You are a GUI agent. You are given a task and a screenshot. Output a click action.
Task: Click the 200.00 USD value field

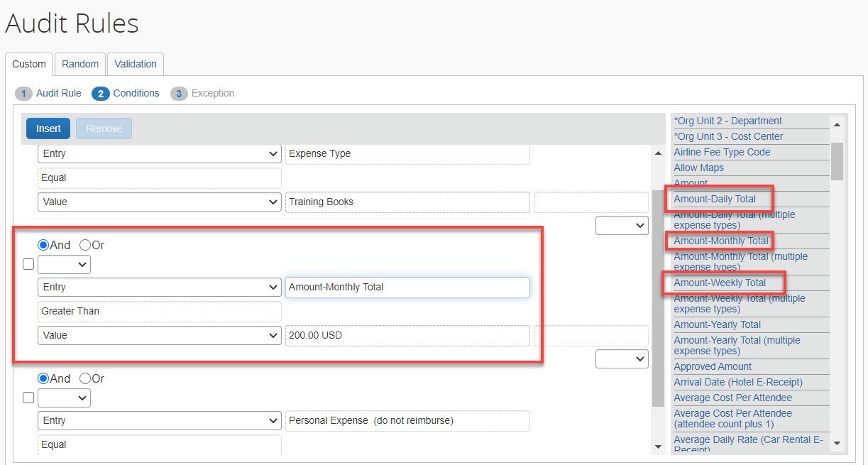pyautogui.click(x=407, y=335)
